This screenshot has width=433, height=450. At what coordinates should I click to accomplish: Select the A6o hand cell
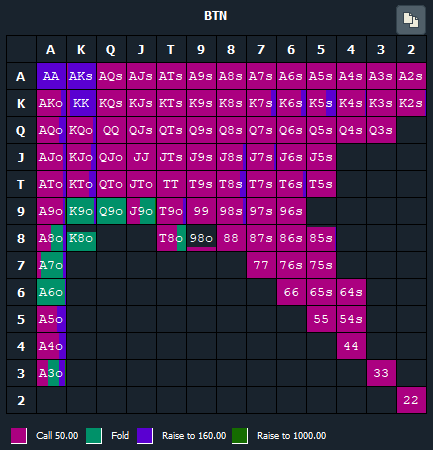pyautogui.click(x=51, y=292)
